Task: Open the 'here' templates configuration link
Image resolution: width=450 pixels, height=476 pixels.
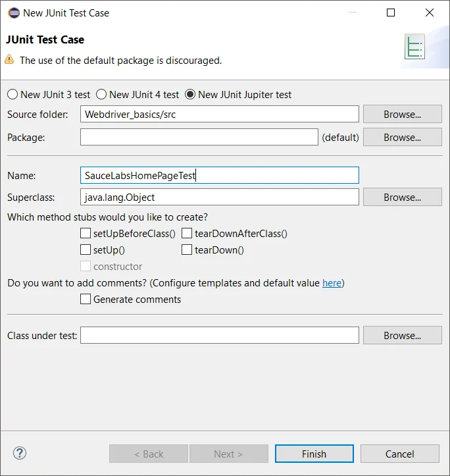Action: pos(332,283)
